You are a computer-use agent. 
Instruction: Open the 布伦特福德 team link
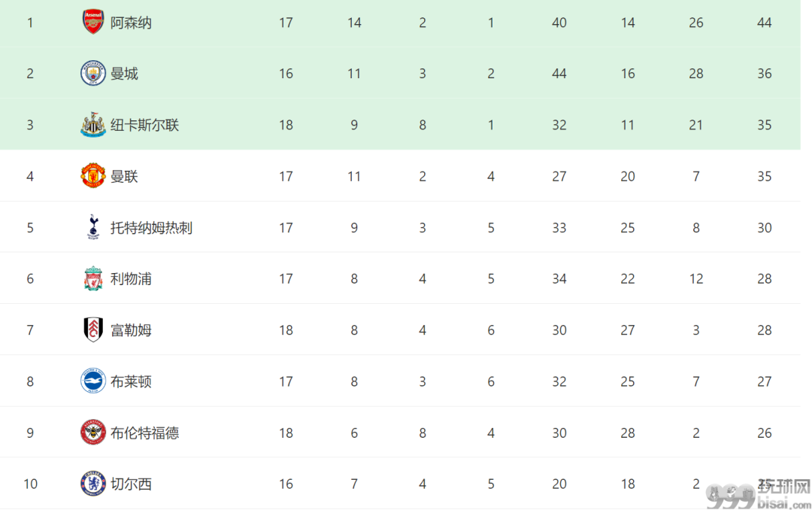pyautogui.click(x=144, y=433)
